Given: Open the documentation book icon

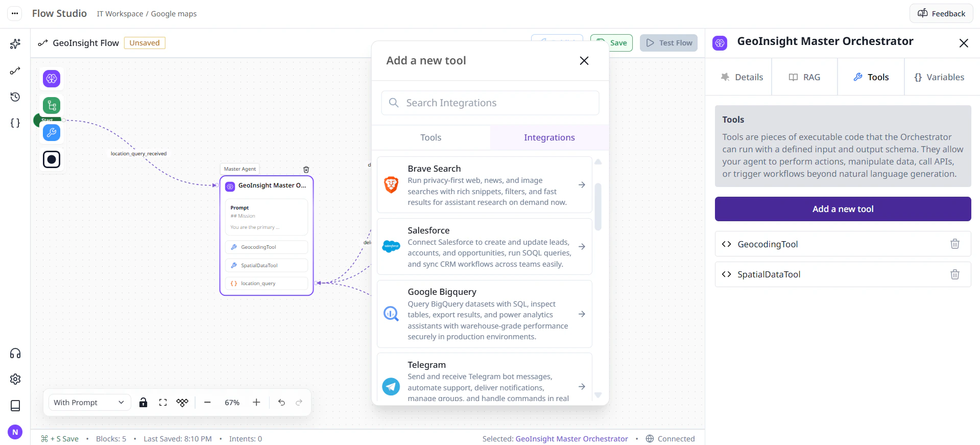Looking at the screenshot, I should (x=15, y=406).
